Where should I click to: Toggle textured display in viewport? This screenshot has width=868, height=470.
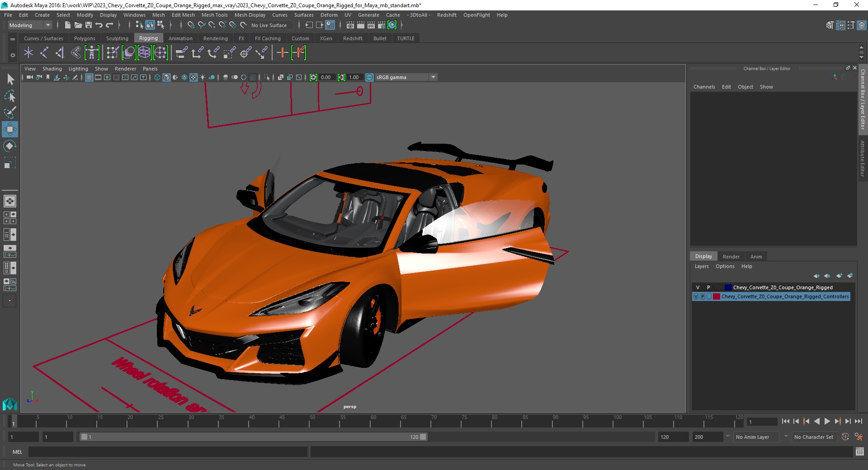pyautogui.click(x=193, y=77)
